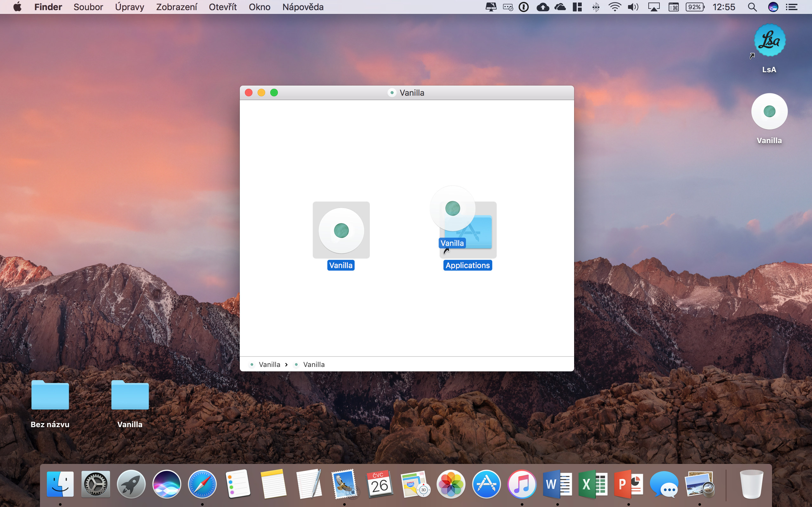Open System Preferences in the Dock
Image resolution: width=812 pixels, height=507 pixels.
click(x=95, y=485)
